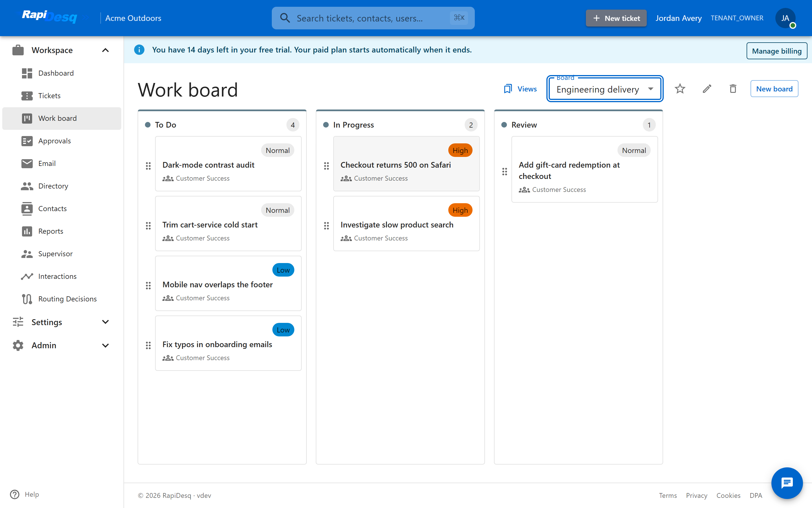Open Email in the sidebar
Viewport: 812px width, 508px height.
[x=61, y=163]
